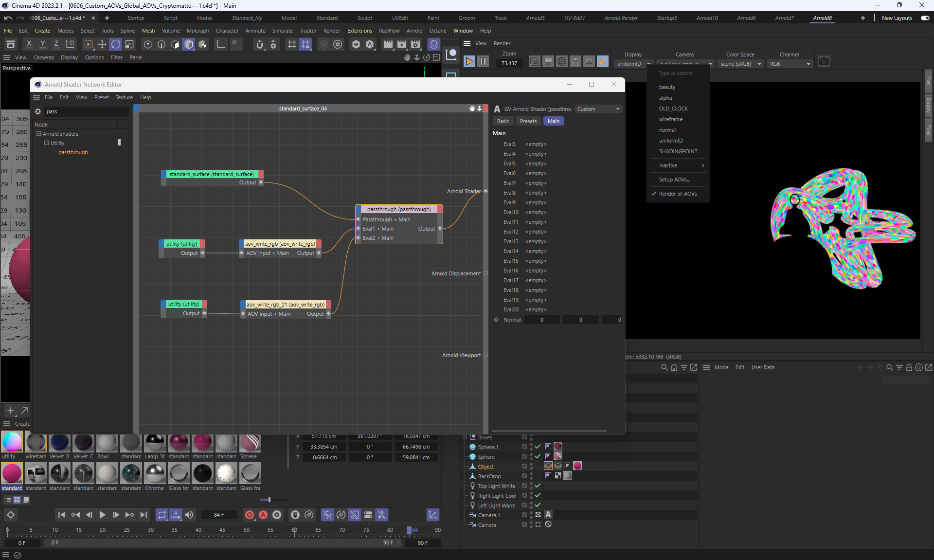Image resolution: width=934 pixels, height=560 pixels.
Task: Pause the Arnold IPR render
Action: 483,62
